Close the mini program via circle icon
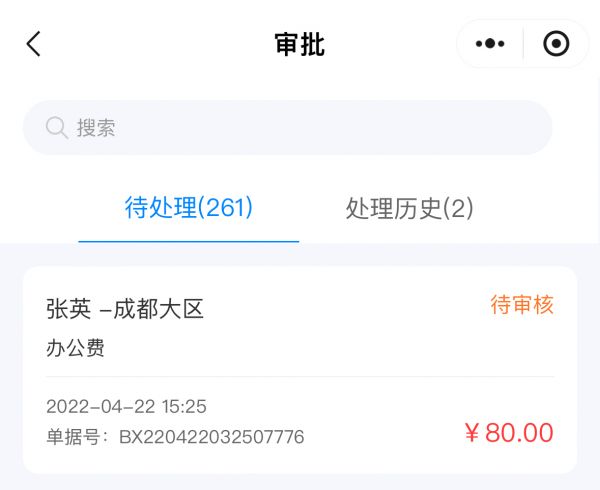Screen dimensions: 600x490 [x=556, y=44]
